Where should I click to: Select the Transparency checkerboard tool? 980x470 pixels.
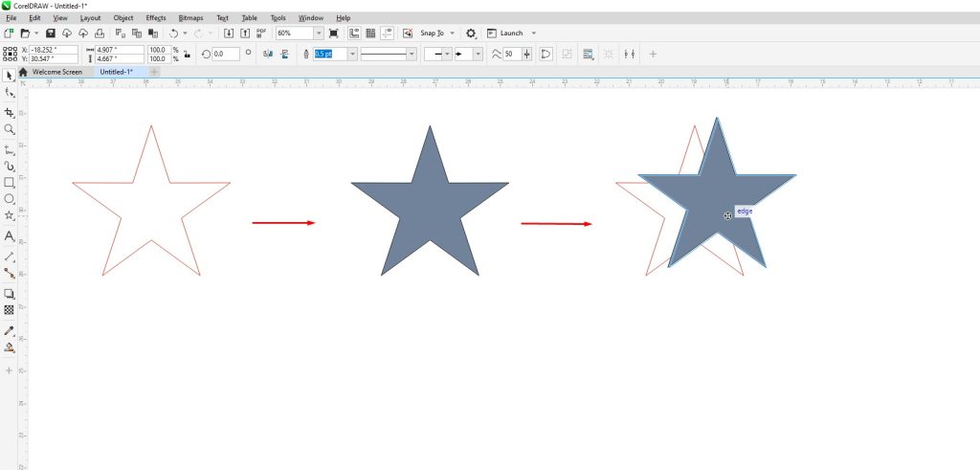click(10, 310)
